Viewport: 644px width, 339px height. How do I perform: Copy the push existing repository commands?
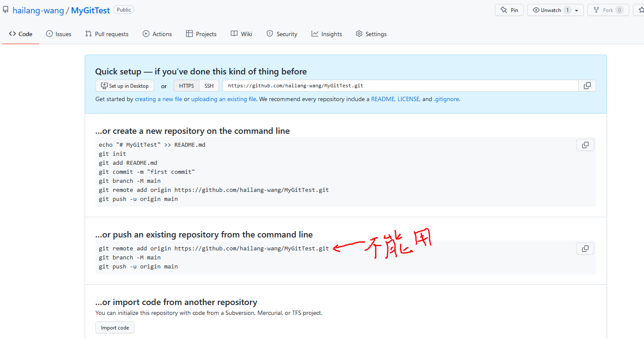(585, 249)
